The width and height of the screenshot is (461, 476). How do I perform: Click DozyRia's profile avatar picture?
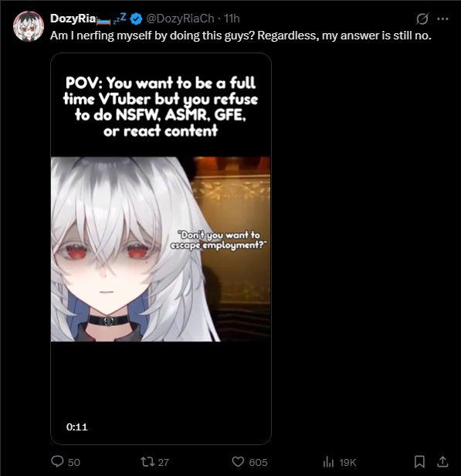29,26
